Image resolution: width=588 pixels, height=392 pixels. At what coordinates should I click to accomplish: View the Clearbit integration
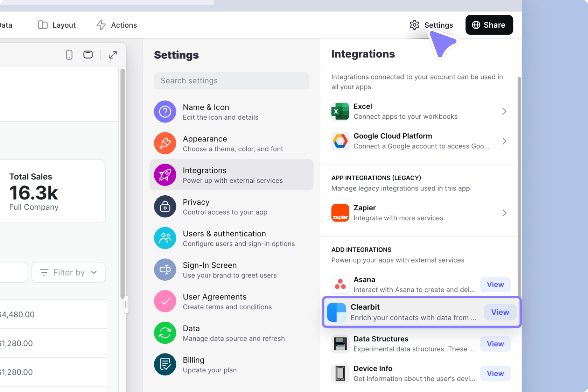[499, 312]
